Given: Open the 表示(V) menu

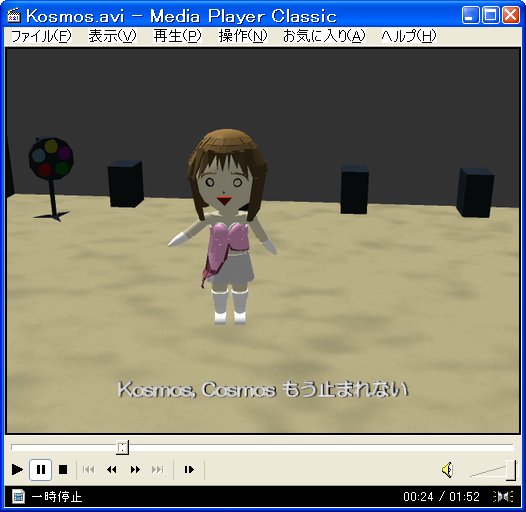Looking at the screenshot, I should click(x=112, y=36).
